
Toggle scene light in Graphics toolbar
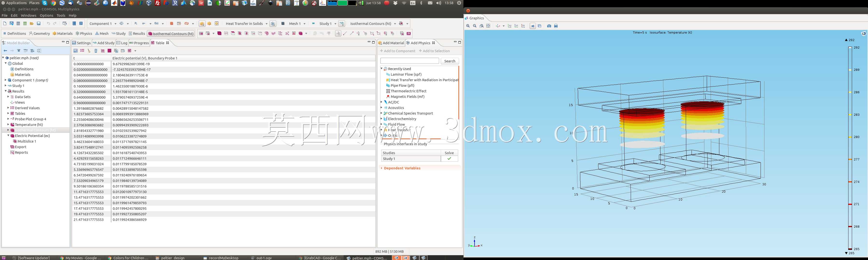pos(533,26)
